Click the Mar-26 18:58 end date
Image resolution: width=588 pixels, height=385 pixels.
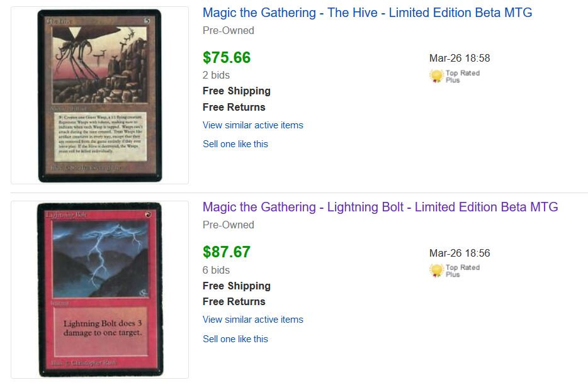pos(459,59)
